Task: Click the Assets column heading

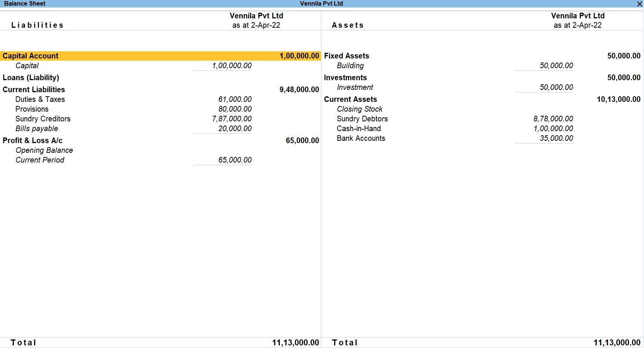Action: pos(348,25)
